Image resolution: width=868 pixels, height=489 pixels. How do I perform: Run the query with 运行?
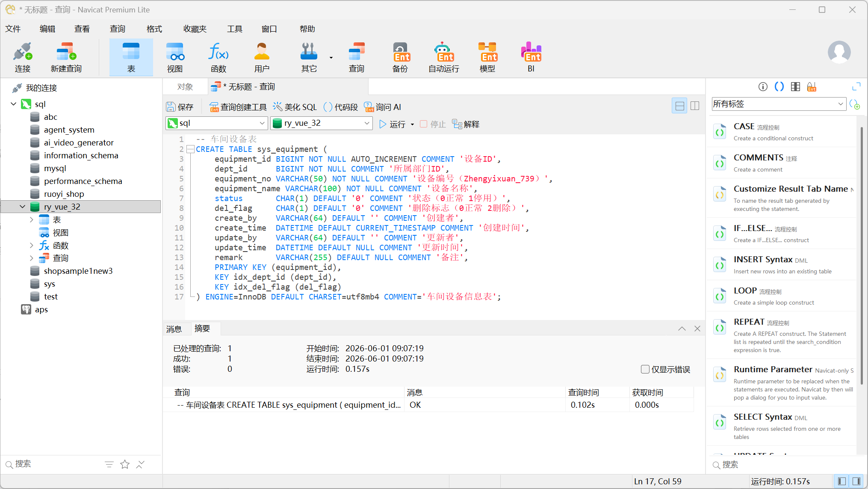point(393,124)
